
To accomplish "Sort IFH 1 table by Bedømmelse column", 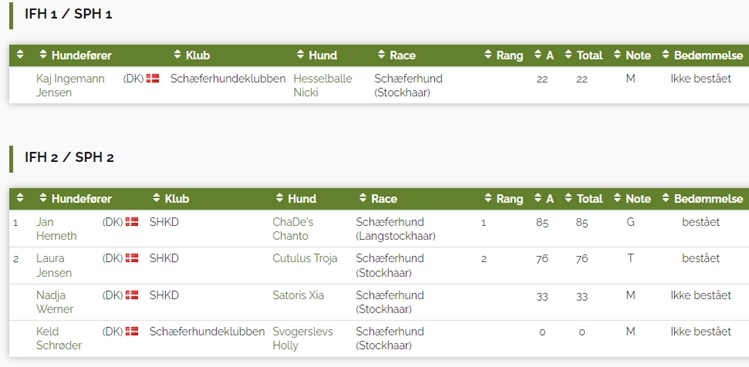I will point(702,55).
